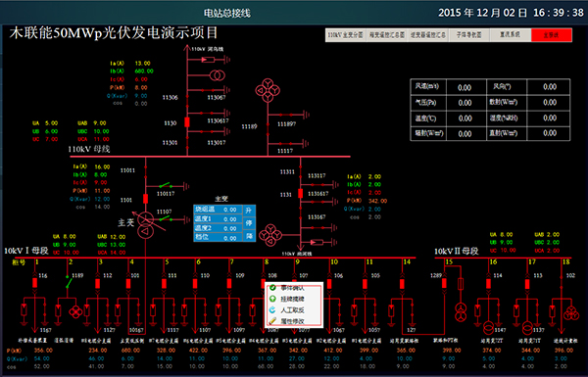The image size is (588, 377).
Task: Select breaker 109 on feeder 7
Action: tap(229, 284)
